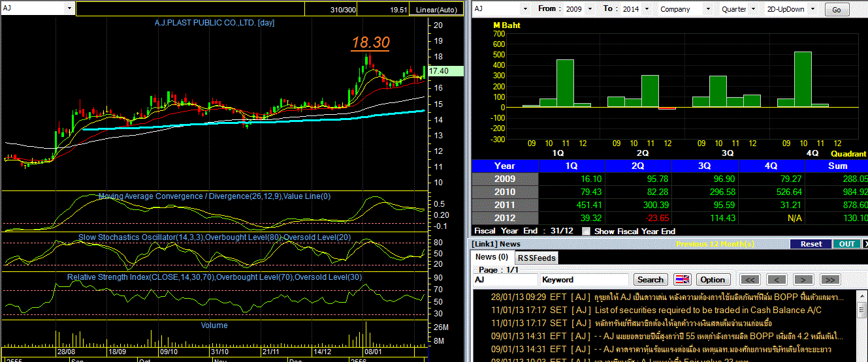The height and width of the screenshot is (362, 868).
Task: Click the AJ symbol news search field
Action: [x=505, y=279]
